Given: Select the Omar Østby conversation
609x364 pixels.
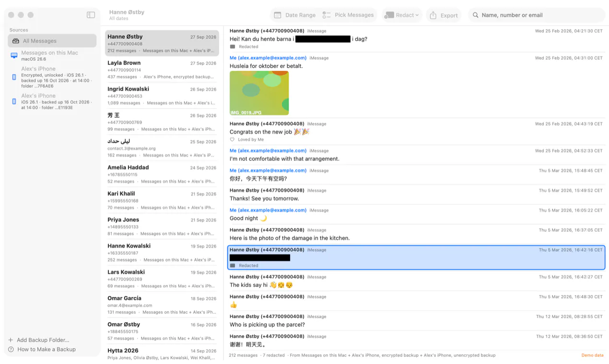Looking at the screenshot, I should pos(162,331).
